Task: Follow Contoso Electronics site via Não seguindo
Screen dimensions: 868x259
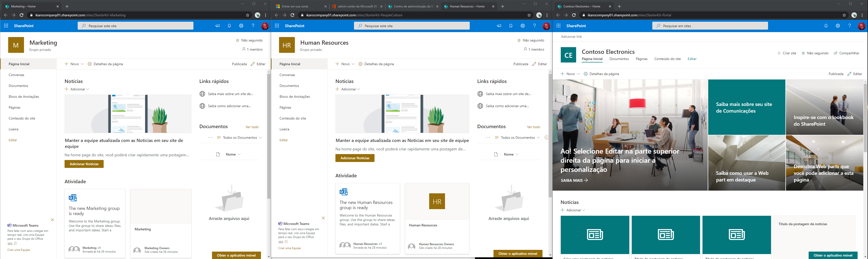Action: (815, 53)
